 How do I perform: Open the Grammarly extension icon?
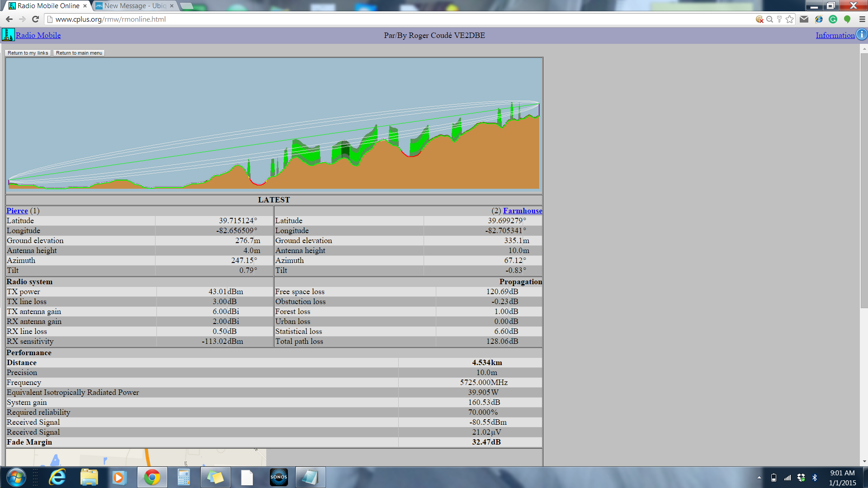833,19
